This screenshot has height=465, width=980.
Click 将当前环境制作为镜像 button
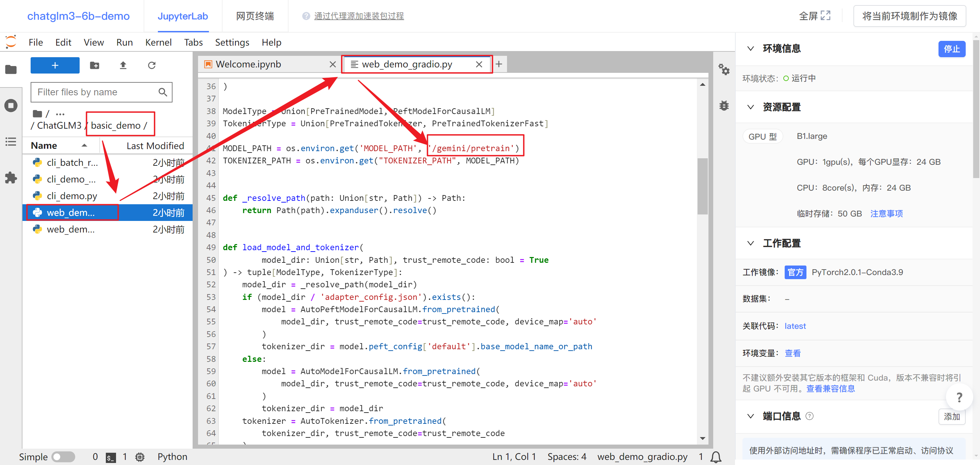point(910,16)
